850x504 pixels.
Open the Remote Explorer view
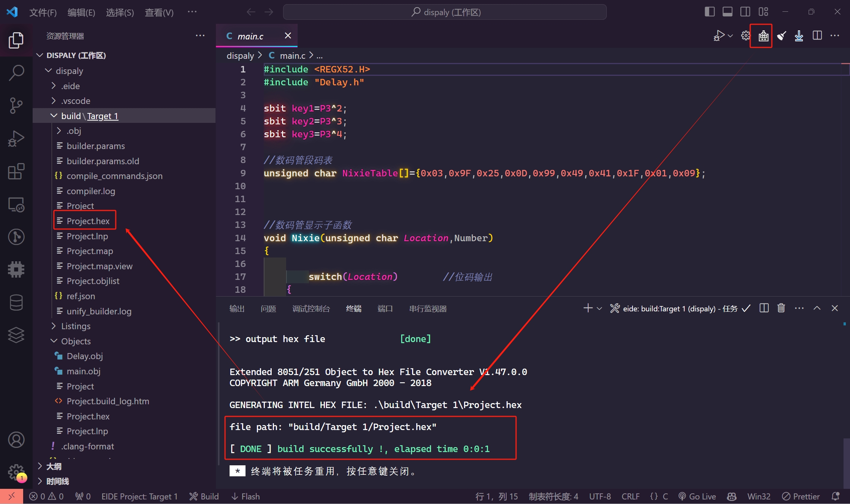point(16,204)
